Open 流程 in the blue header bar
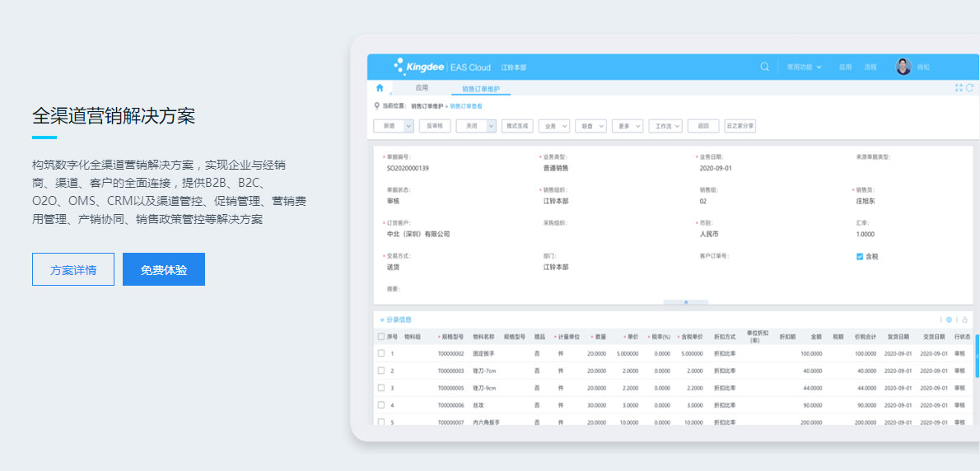 pyautogui.click(x=870, y=67)
